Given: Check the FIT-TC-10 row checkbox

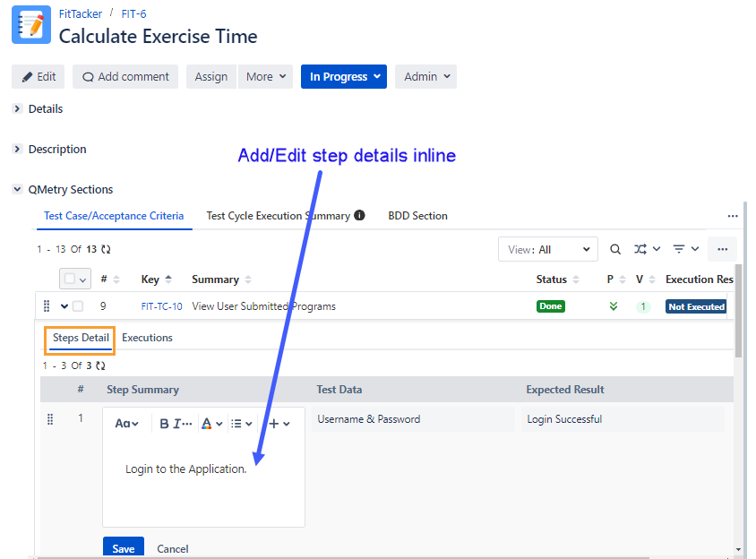Looking at the screenshot, I should pyautogui.click(x=78, y=306).
